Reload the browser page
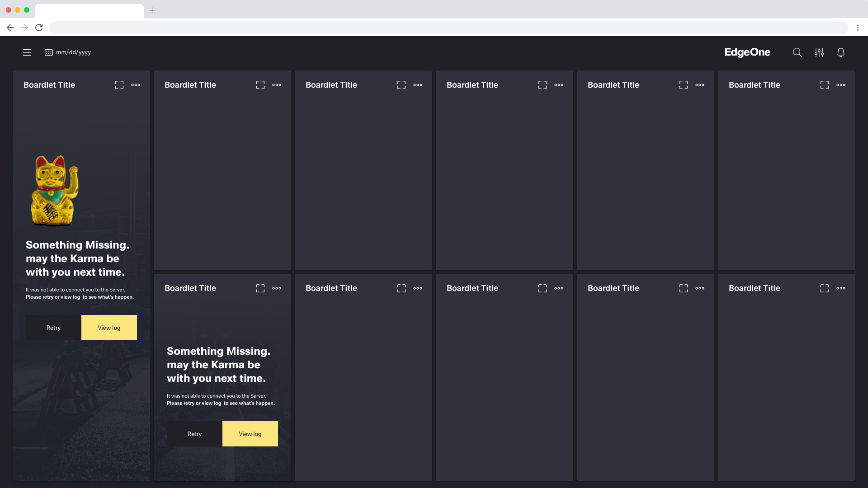Viewport: 868px width, 488px height. point(39,28)
